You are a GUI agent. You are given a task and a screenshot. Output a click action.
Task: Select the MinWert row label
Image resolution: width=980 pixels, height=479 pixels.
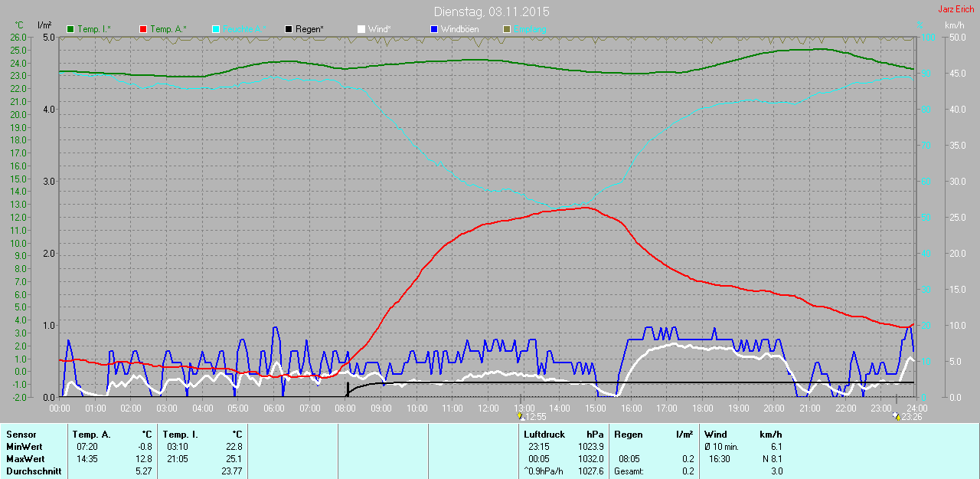pos(24,447)
